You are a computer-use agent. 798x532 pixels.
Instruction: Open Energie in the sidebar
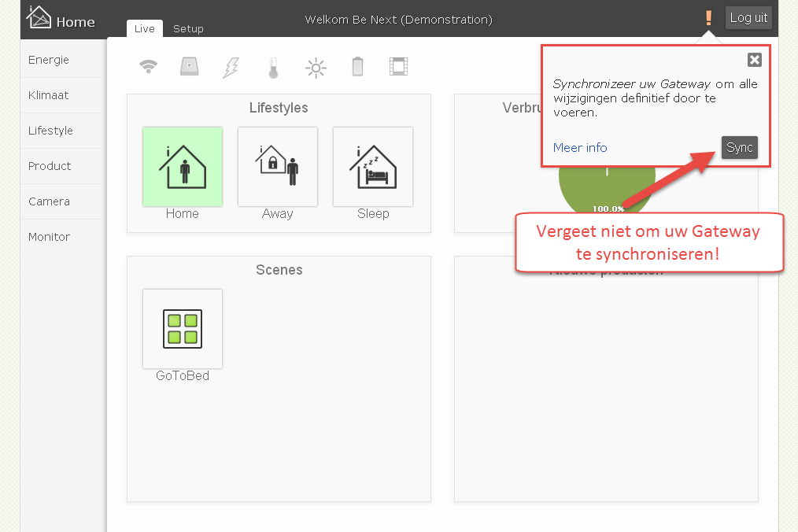click(49, 60)
